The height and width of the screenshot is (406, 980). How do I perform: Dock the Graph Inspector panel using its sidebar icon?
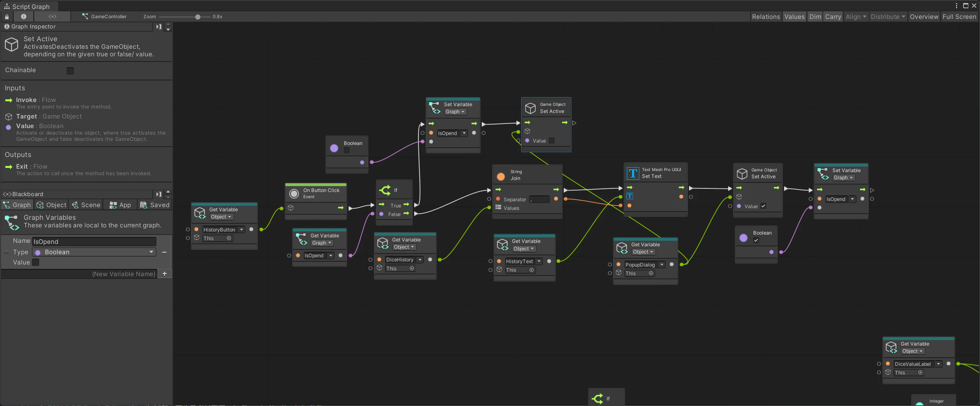tap(159, 27)
